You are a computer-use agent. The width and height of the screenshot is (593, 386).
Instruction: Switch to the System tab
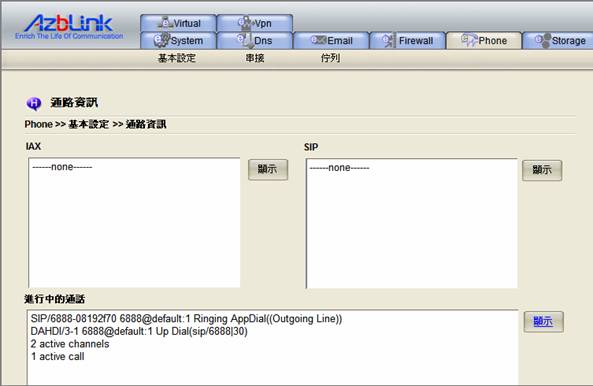pyautogui.click(x=178, y=40)
